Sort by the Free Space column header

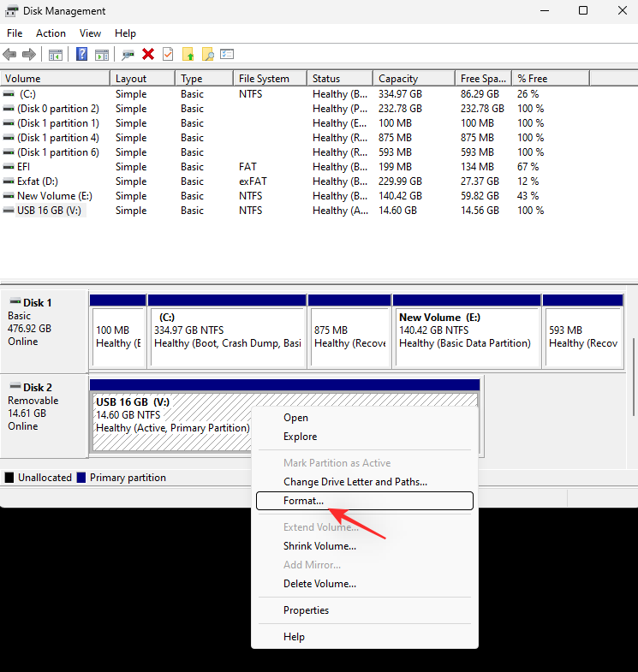[484, 79]
